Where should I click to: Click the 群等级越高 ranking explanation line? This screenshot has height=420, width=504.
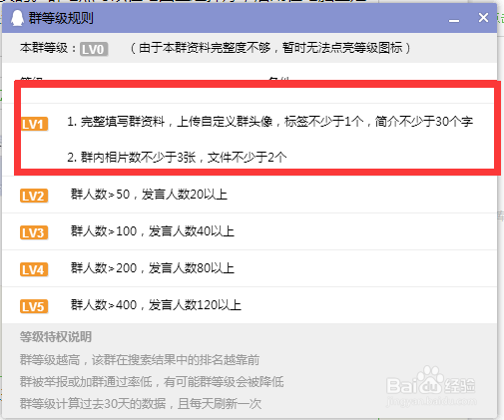coord(140,360)
